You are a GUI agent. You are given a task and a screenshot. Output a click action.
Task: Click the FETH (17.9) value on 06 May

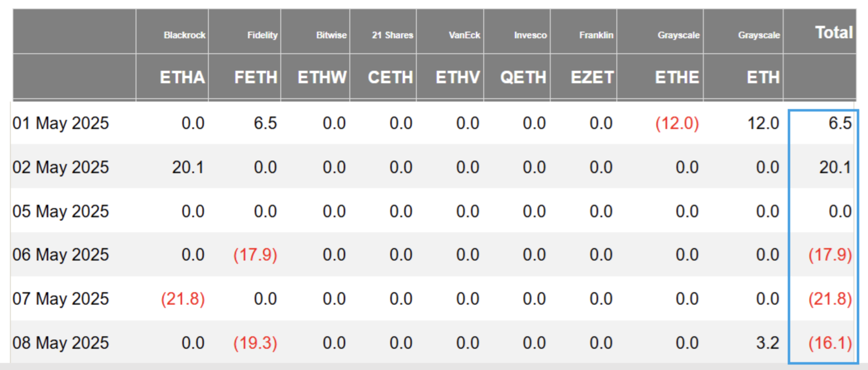click(x=255, y=255)
